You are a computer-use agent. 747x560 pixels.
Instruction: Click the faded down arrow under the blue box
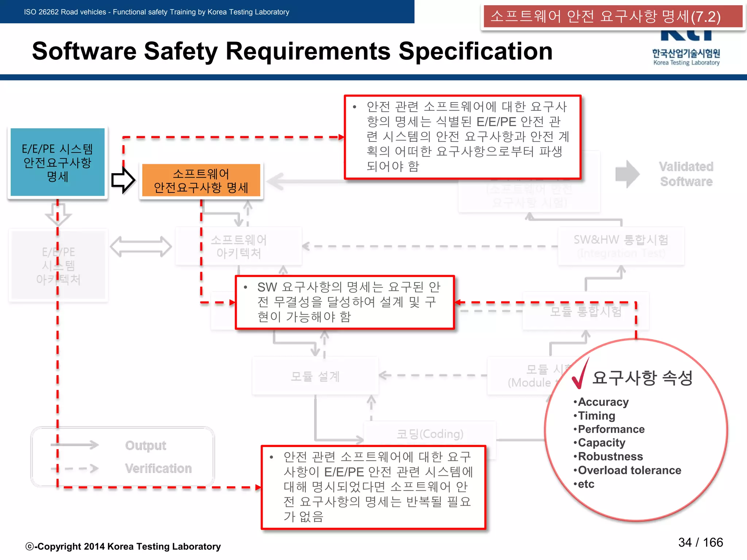tap(58, 215)
